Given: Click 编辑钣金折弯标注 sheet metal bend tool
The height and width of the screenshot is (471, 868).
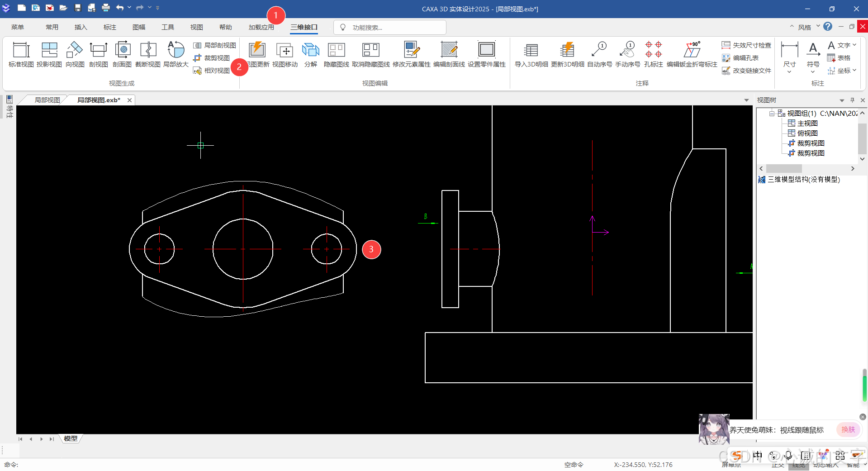Looking at the screenshot, I should (x=692, y=54).
